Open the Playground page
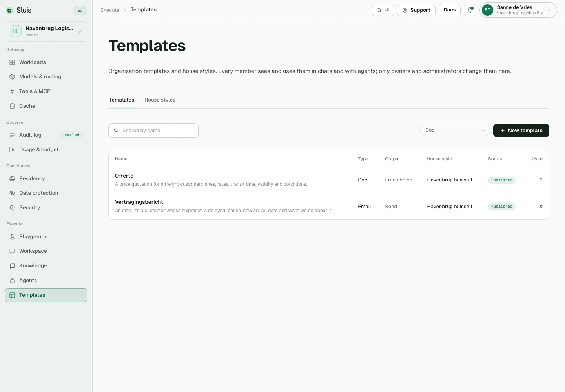The width and height of the screenshot is (565, 392). coord(46,237)
